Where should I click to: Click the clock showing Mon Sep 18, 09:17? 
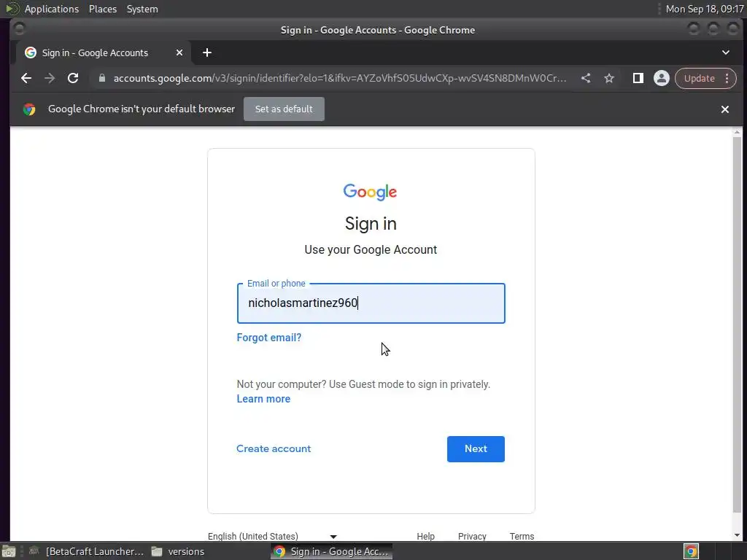[705, 9]
